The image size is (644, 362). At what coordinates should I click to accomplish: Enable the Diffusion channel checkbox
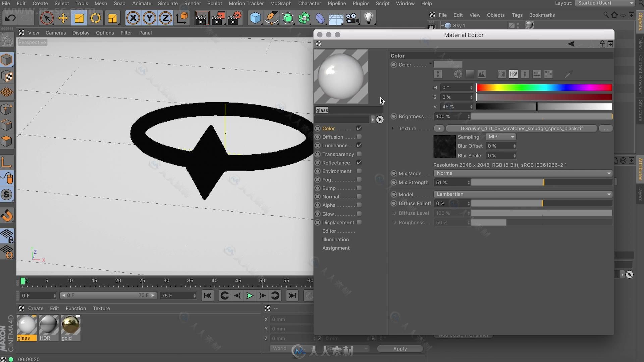tap(359, 137)
